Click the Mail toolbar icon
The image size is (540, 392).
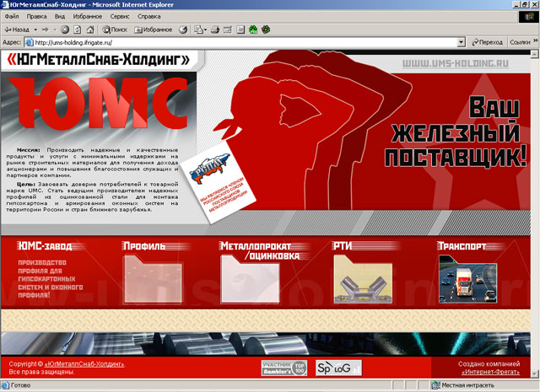click(x=200, y=30)
